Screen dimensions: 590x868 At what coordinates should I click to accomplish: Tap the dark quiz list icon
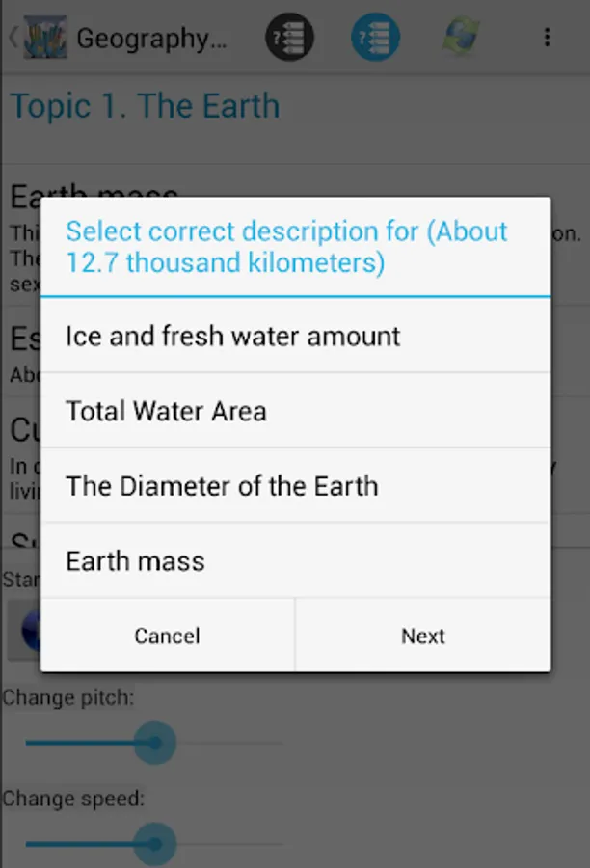tap(289, 37)
